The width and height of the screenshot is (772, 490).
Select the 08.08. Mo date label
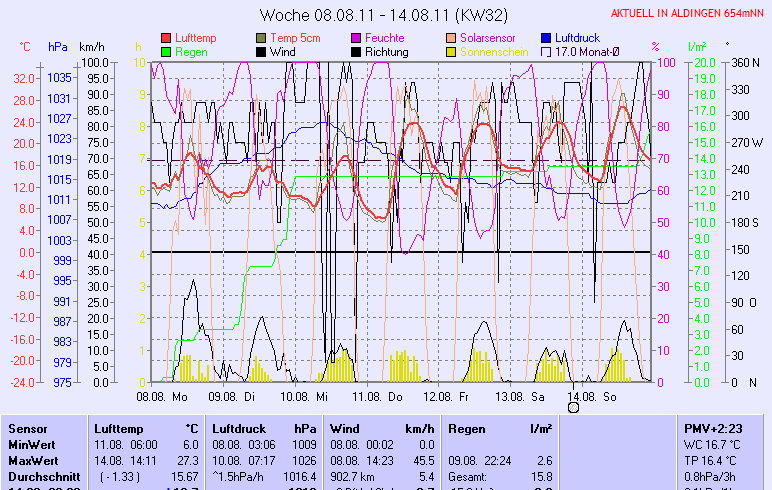click(x=162, y=396)
